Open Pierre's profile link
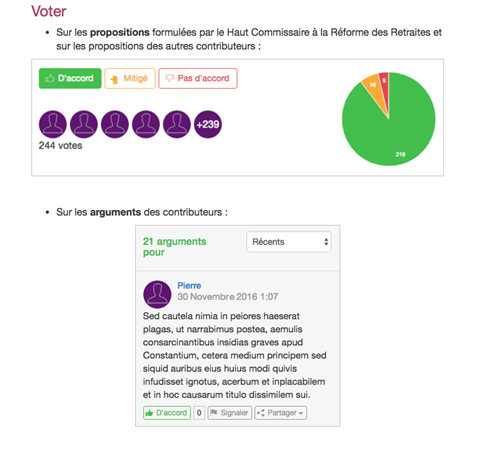The image size is (480, 457). 189,286
